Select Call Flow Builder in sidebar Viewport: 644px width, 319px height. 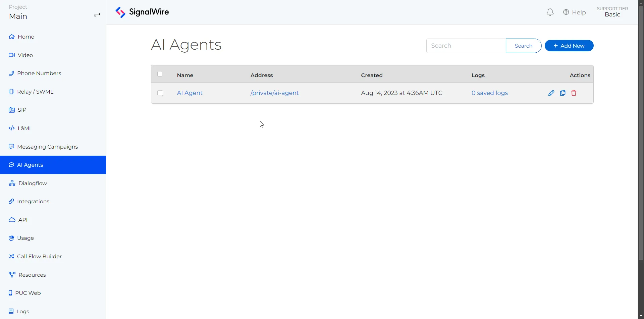pos(39,256)
